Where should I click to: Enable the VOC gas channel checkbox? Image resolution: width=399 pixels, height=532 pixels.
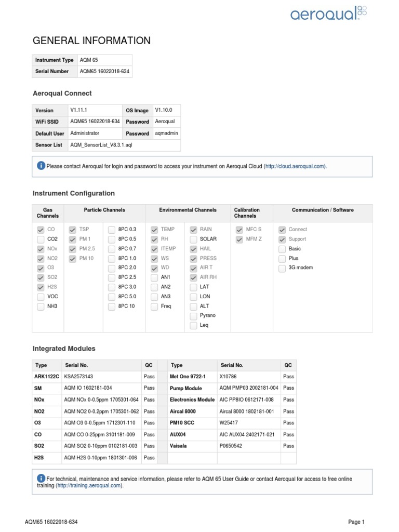pos(41,297)
